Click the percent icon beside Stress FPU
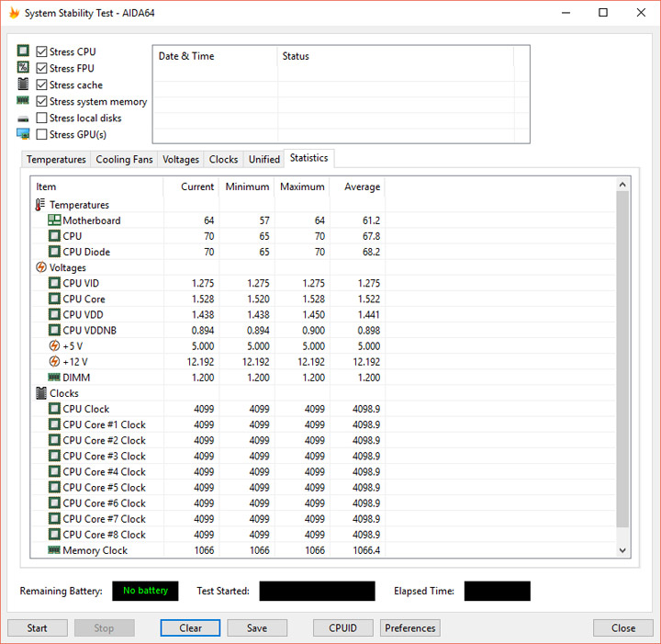 [x=23, y=67]
